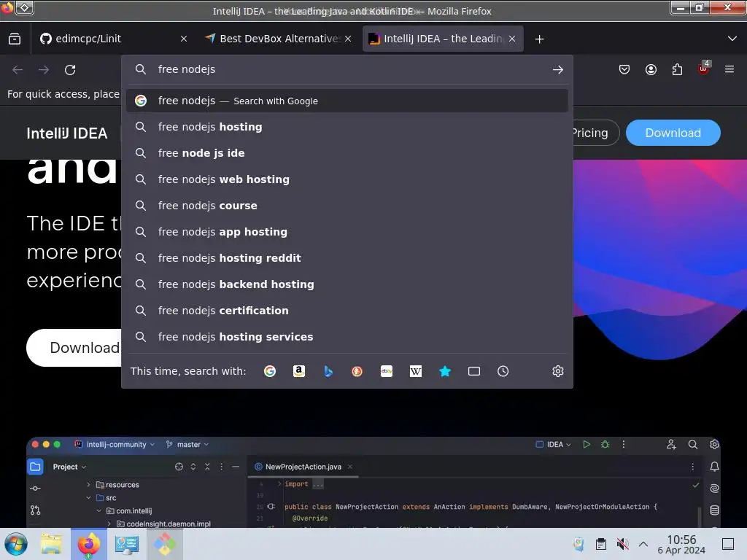Click the IDE debug bug icon
Image resolution: width=747 pixels, height=560 pixels.
[605, 444]
